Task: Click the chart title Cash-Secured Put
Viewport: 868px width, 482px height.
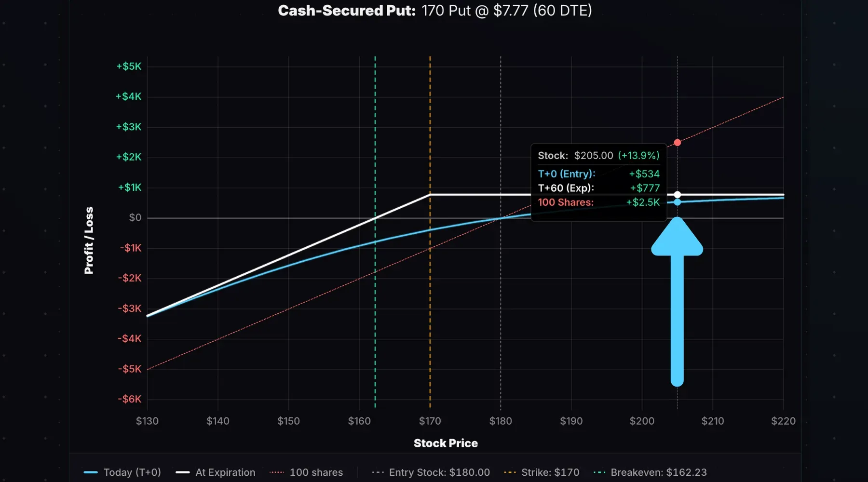Action: tap(347, 11)
